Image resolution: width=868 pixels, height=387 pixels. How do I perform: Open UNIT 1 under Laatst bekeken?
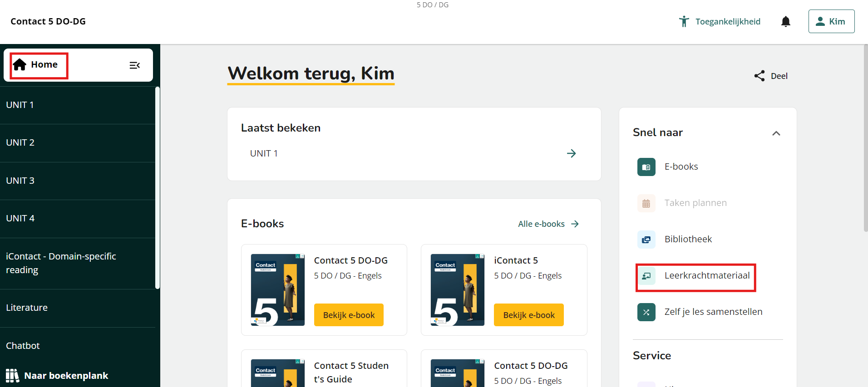point(264,153)
